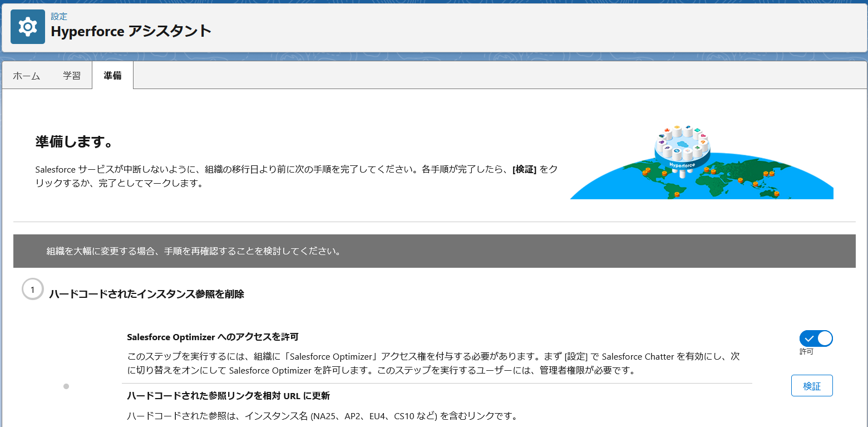
Task: Click ハードコードされた参照リンクを相対 URL に更新 title
Action: click(x=229, y=396)
